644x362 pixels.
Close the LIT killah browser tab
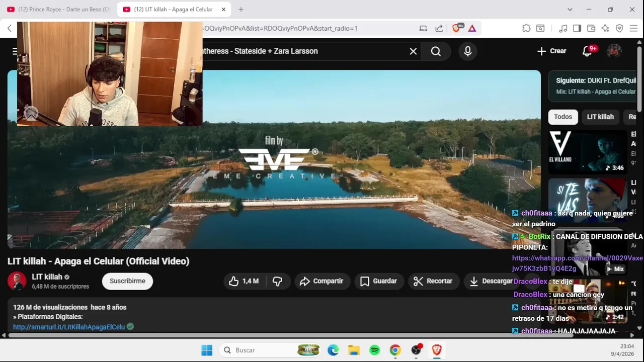point(223,10)
